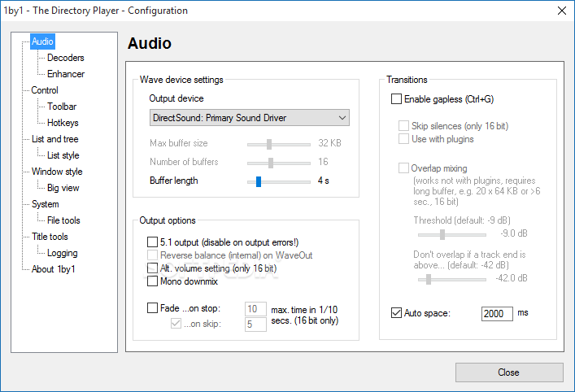
Task: Close the Configuration window via X
Action: click(x=562, y=11)
